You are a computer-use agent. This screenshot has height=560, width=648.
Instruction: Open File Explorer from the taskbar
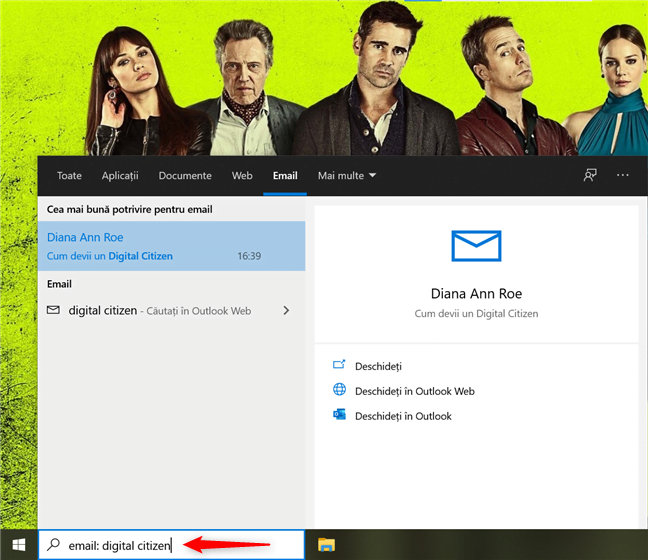326,545
